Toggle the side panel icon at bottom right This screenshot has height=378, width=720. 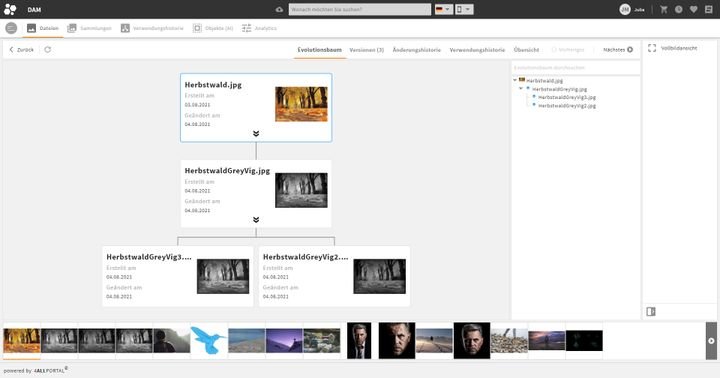coord(651,311)
